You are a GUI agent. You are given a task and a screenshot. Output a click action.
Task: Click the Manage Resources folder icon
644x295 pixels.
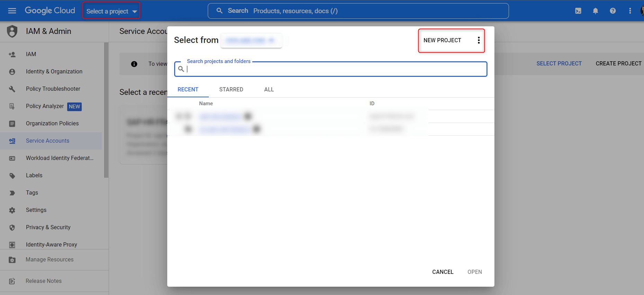pos(12,260)
